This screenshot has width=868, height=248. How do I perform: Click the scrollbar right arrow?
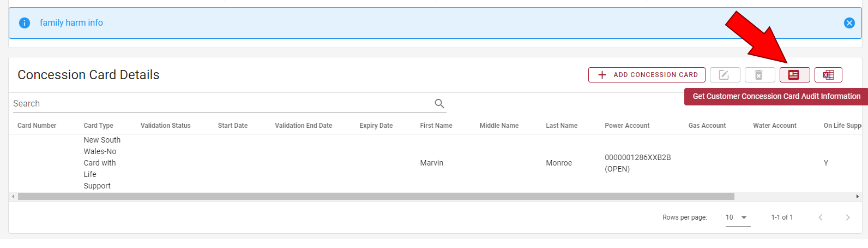tap(858, 196)
